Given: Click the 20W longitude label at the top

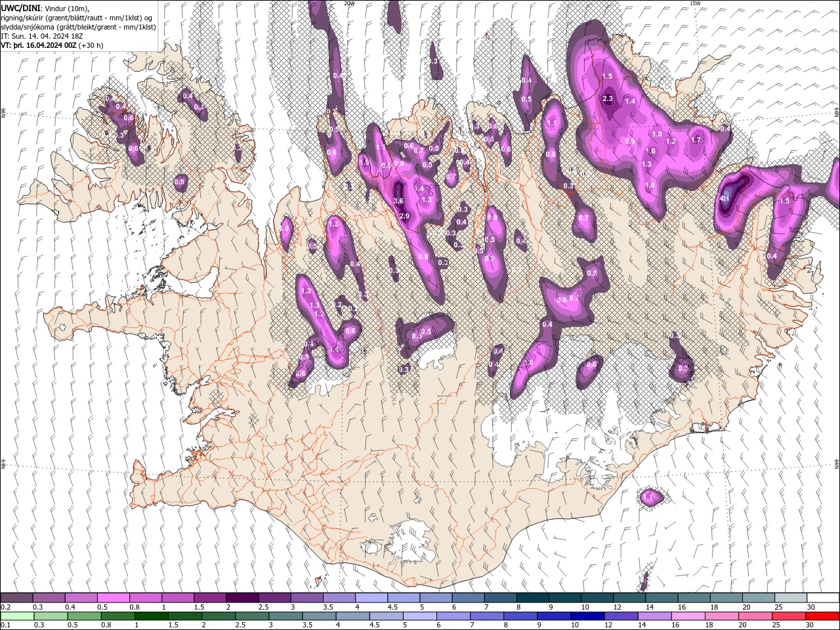Looking at the screenshot, I should pos(349,3).
